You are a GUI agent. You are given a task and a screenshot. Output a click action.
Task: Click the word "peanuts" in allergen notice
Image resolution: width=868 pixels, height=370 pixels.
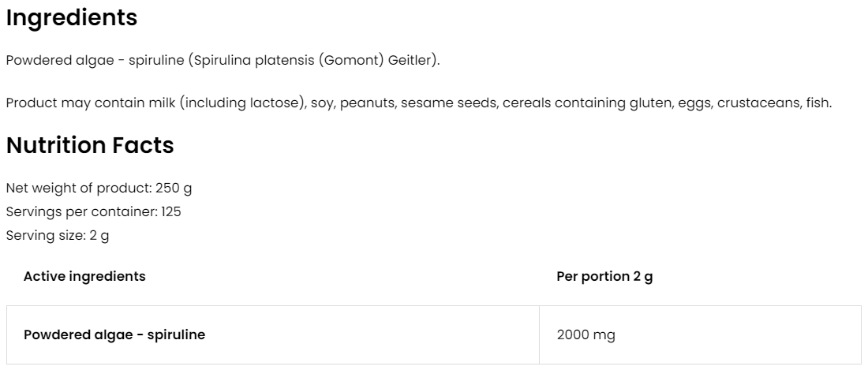point(366,103)
